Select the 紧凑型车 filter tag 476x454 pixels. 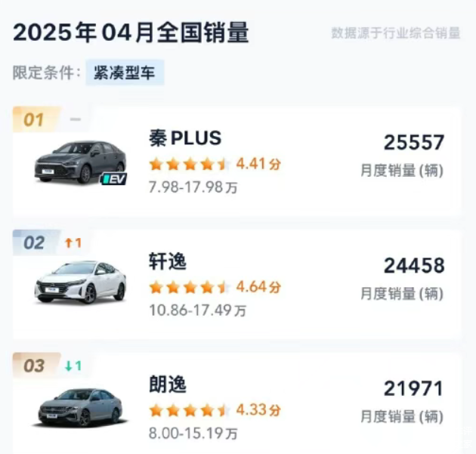tap(125, 73)
